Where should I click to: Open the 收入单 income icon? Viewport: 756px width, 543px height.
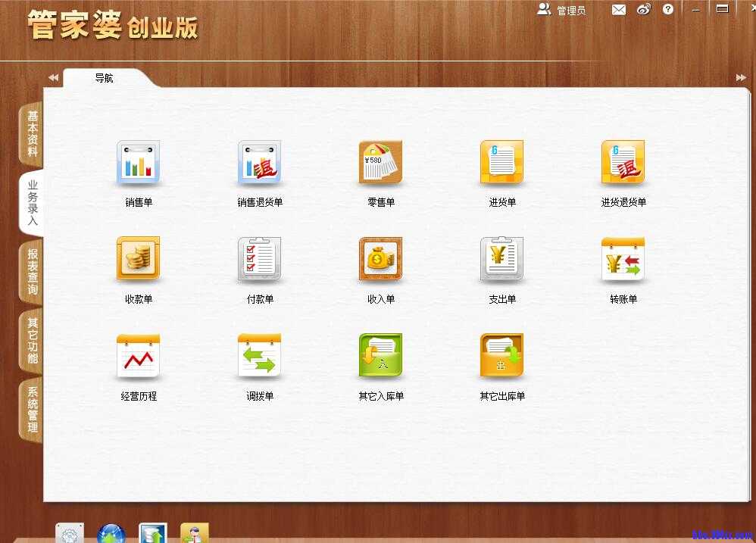[380, 259]
